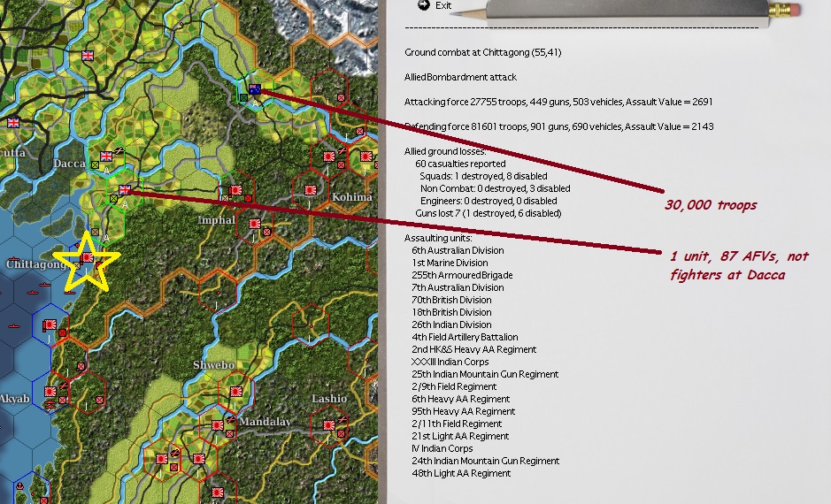Click '18th British Division' entry

tap(451, 312)
